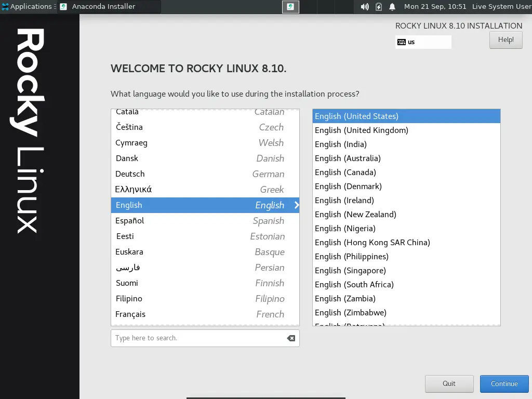The image size is (532, 399).
Task: Select Cymraeg (Welsh) language
Action: coord(205,143)
